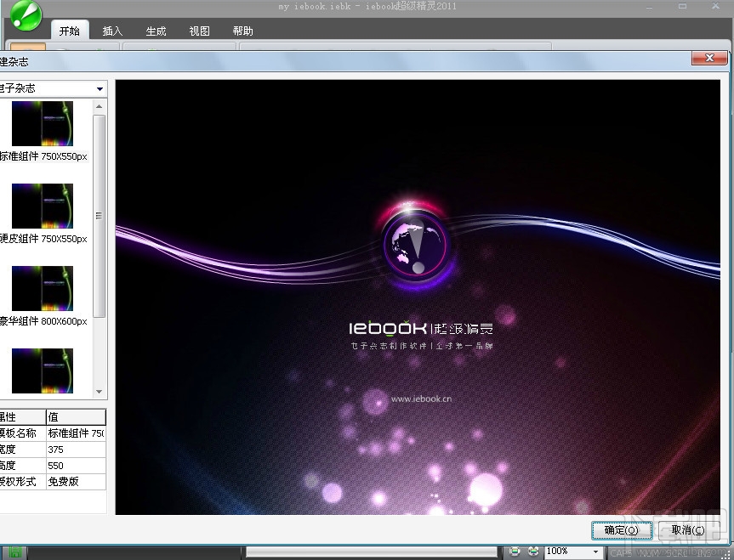Click the template list scrollbar thumb
734x560 pixels.
pos(100,215)
